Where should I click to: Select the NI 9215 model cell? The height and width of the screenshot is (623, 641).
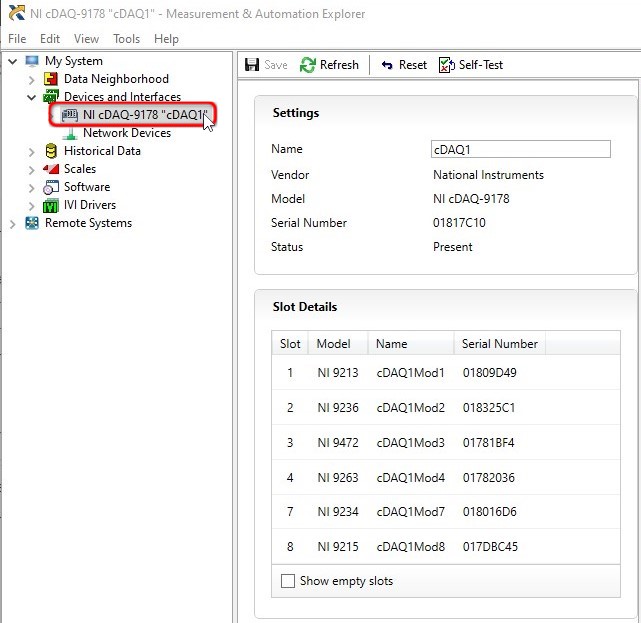coord(338,547)
